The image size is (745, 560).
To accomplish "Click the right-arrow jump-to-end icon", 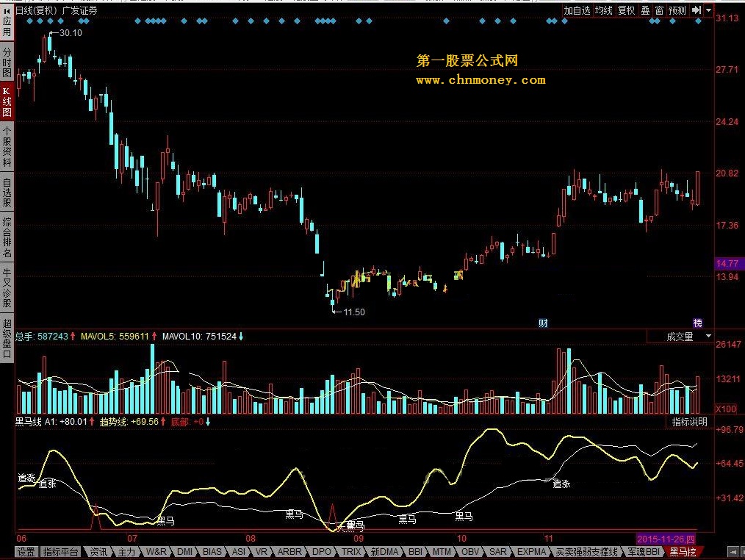I will pyautogui.click(x=697, y=10).
